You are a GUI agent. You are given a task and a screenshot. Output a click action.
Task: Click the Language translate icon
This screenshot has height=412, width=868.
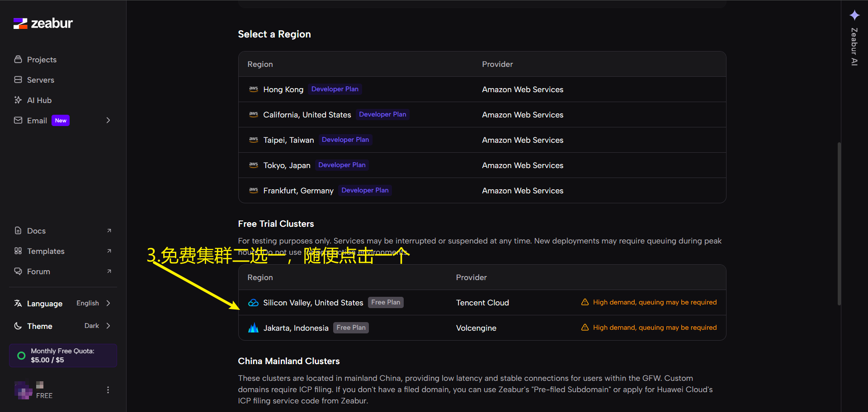click(x=18, y=303)
